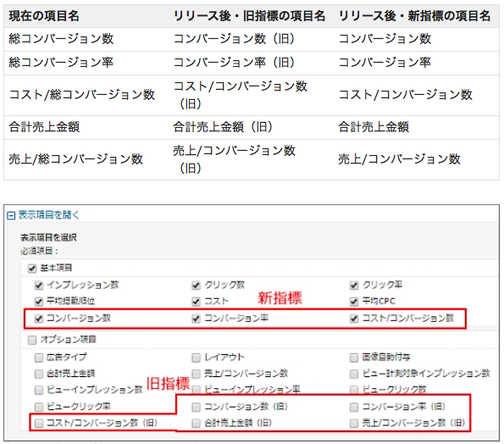This screenshot has height=444, width=504.
Task: Check コスト/コンバージョン数（旧） option
Action: click(39, 424)
